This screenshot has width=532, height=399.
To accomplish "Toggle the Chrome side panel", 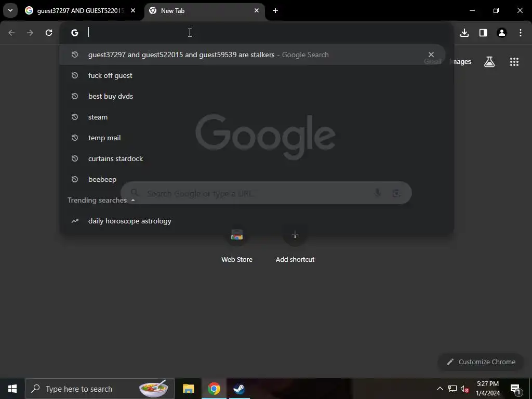I will [483, 33].
